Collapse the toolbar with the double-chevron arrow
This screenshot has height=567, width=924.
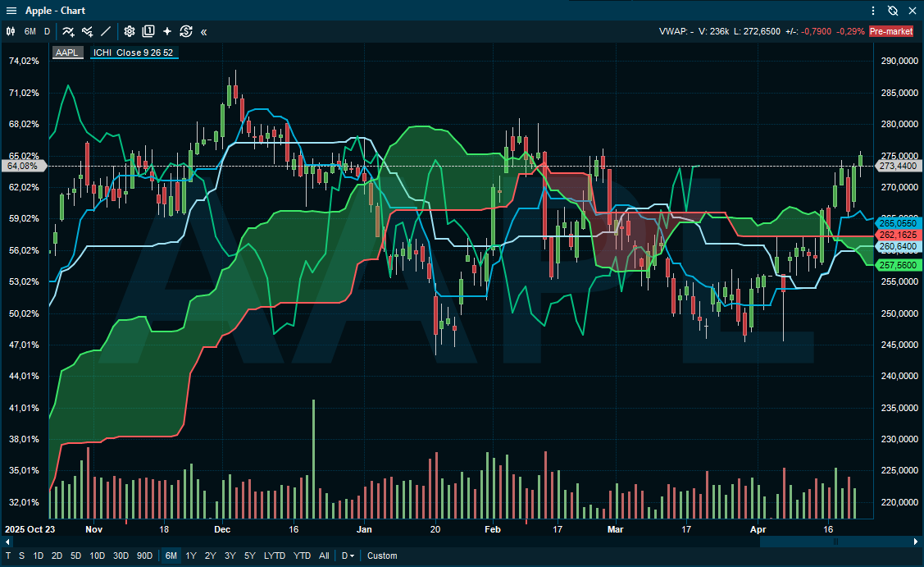point(204,32)
